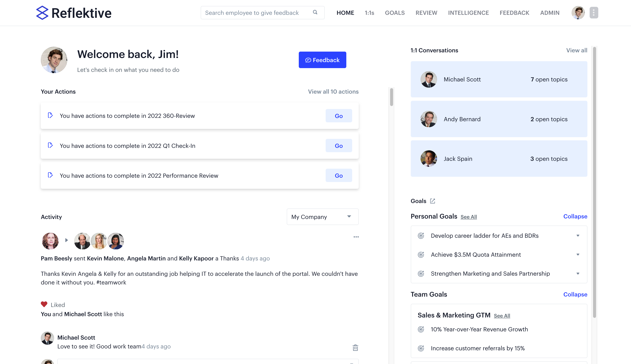Unlike Pam's post via the heart icon
631x364 pixels.
click(44, 304)
